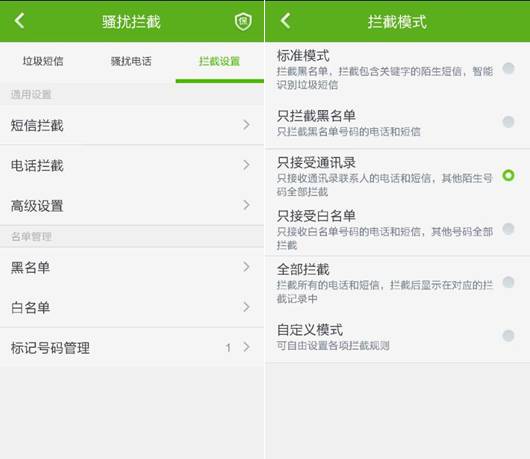The image size is (530, 459).
Task: Go back from the 骚扰拦截 screen
Action: click(19, 21)
